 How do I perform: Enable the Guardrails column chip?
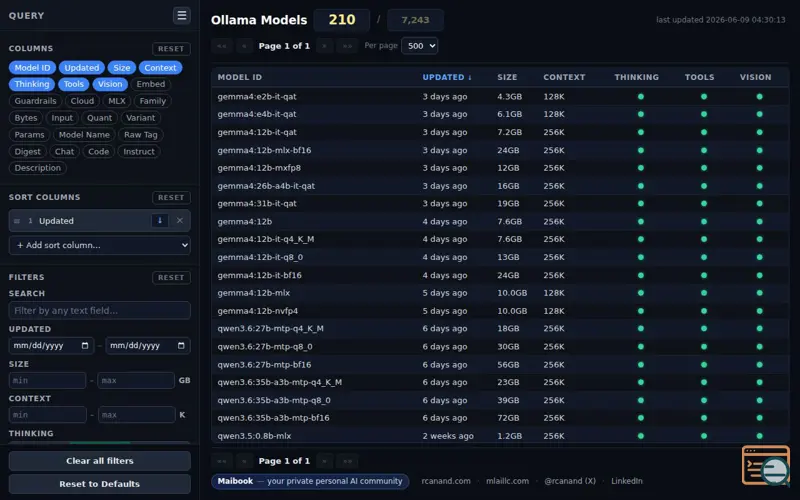[35, 101]
